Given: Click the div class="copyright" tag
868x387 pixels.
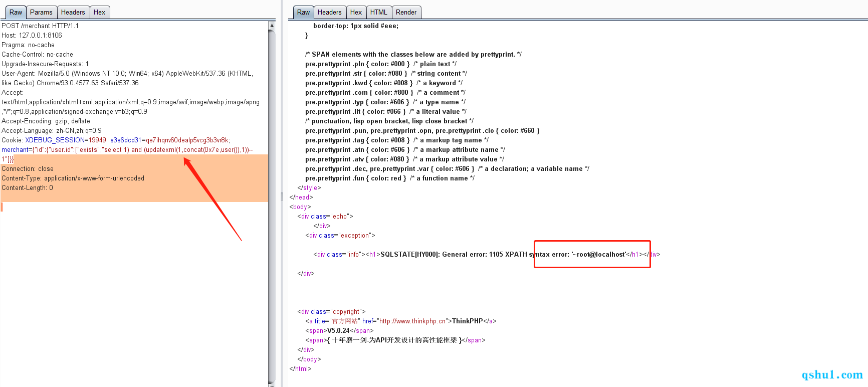Looking at the screenshot, I should pyautogui.click(x=331, y=311).
